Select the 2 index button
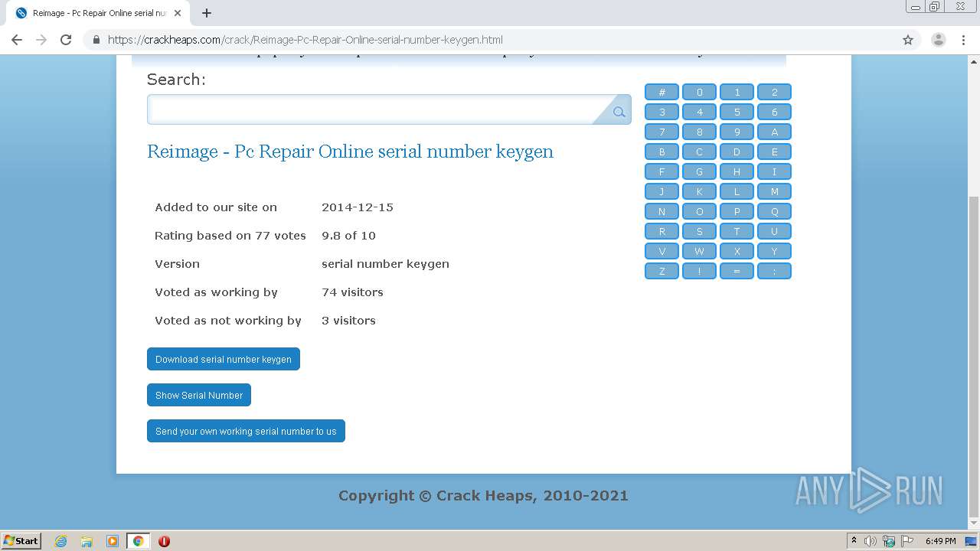Viewport: 980px width, 551px height. click(x=774, y=92)
